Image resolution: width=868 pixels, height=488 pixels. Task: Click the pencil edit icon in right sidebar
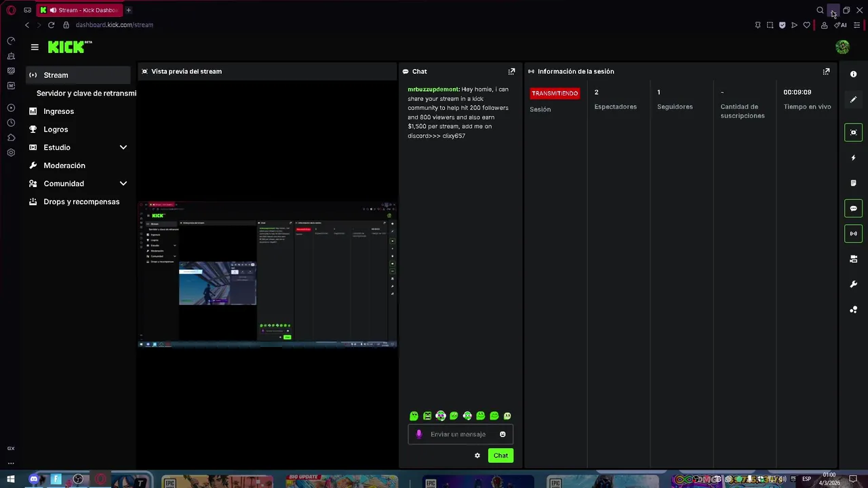853,100
